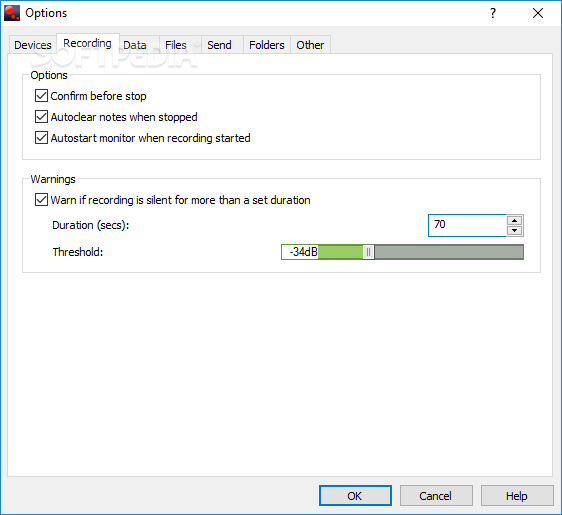Click the -34dB threshold value
This screenshot has width=562, height=515.
pos(303,252)
